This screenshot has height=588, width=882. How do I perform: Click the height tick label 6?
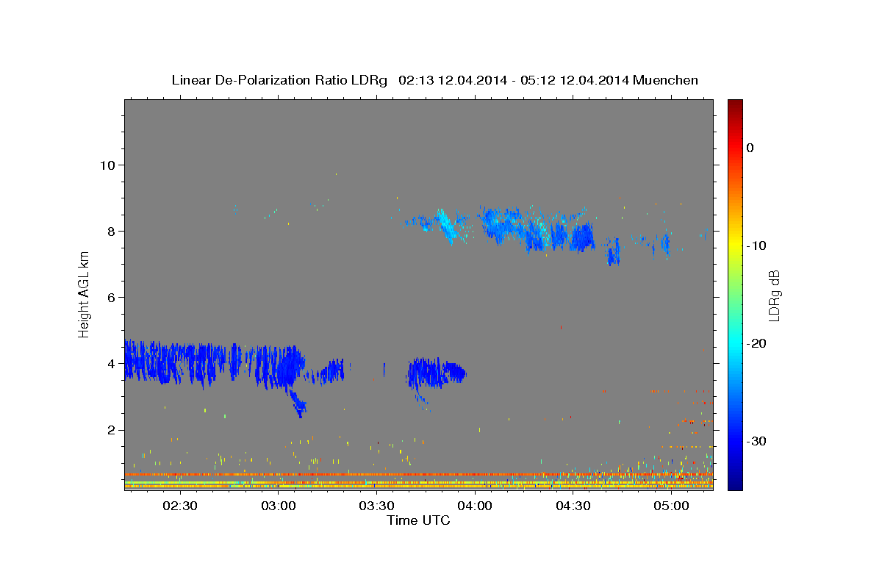(111, 297)
